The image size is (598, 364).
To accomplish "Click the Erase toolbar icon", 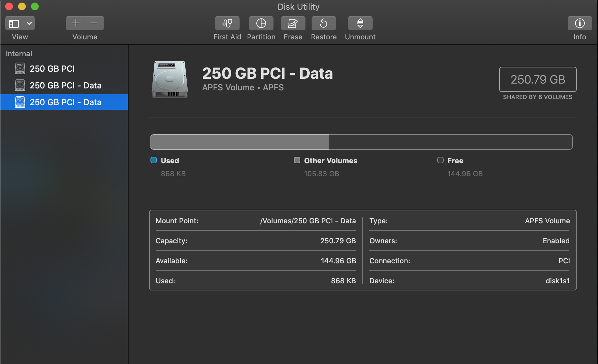I will coord(293,23).
